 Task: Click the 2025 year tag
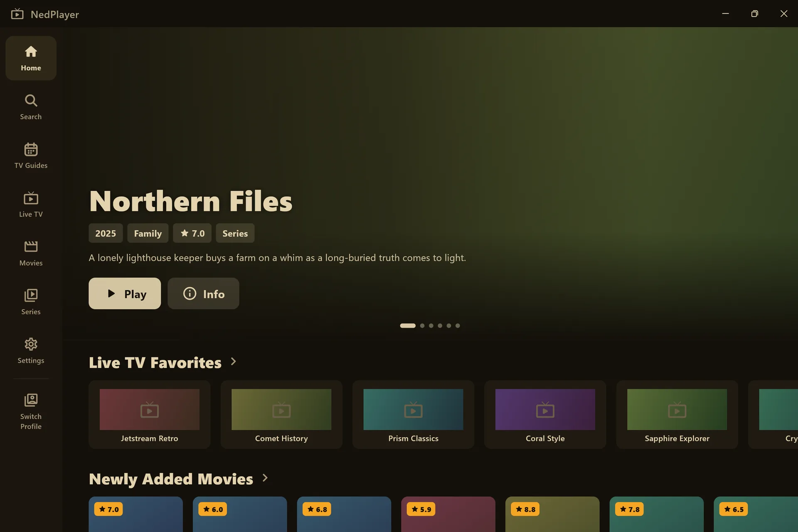click(106, 233)
